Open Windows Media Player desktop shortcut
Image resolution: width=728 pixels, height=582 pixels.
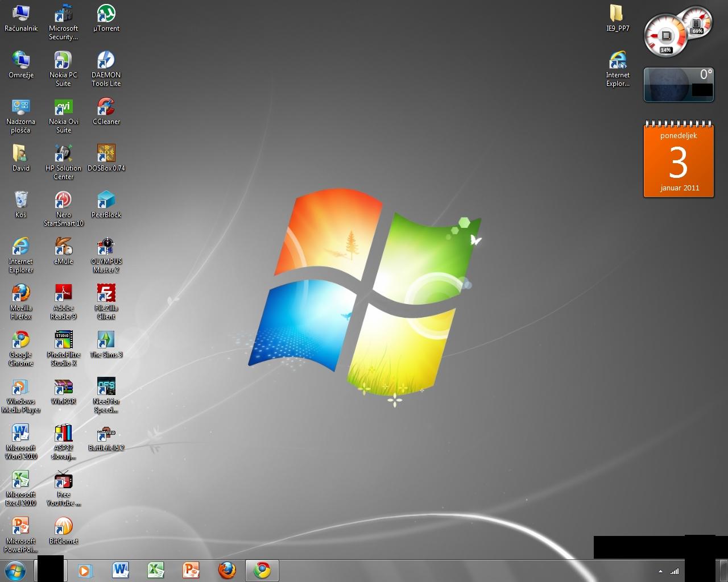point(21,396)
